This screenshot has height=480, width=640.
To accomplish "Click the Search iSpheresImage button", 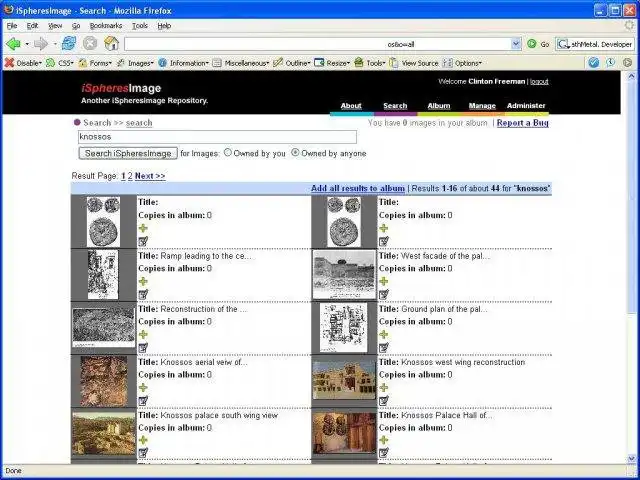I will 128,153.
